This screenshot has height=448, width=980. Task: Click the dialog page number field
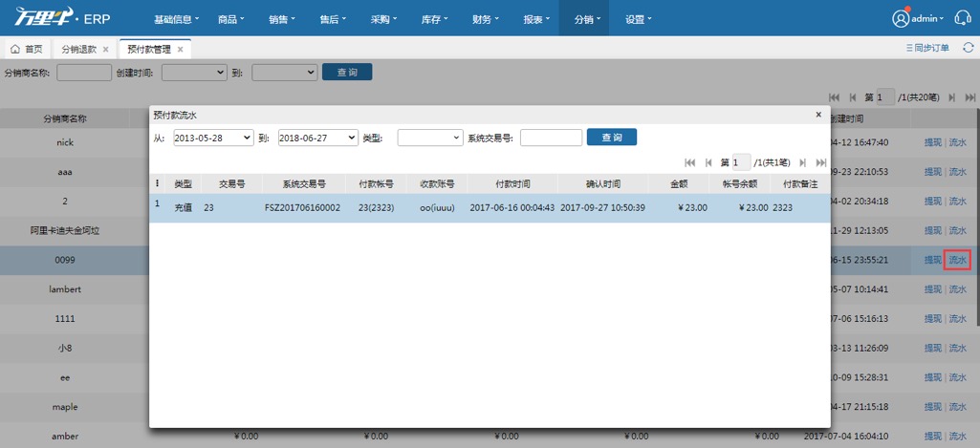pyautogui.click(x=742, y=162)
